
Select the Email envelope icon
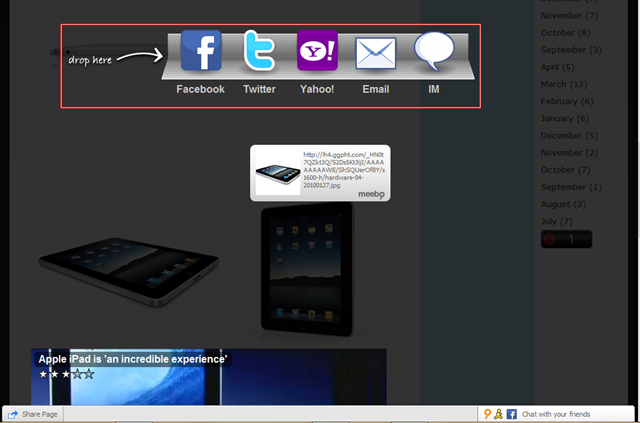pyautogui.click(x=376, y=53)
